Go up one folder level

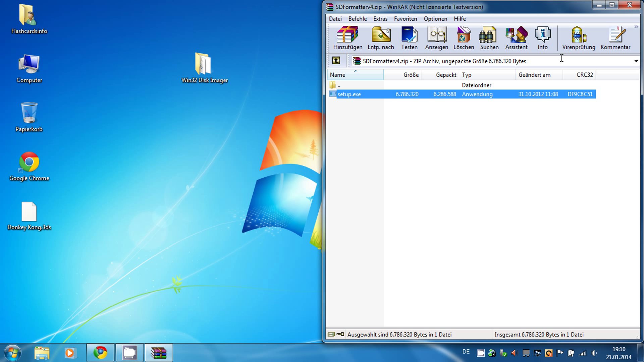(336, 61)
